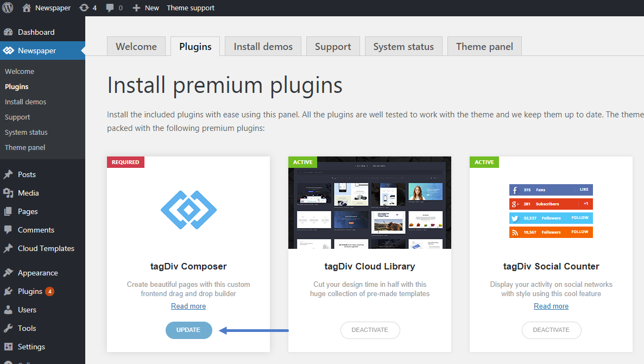Click the tagDiv Cloud Library plugin title
644x364 pixels.
click(370, 266)
